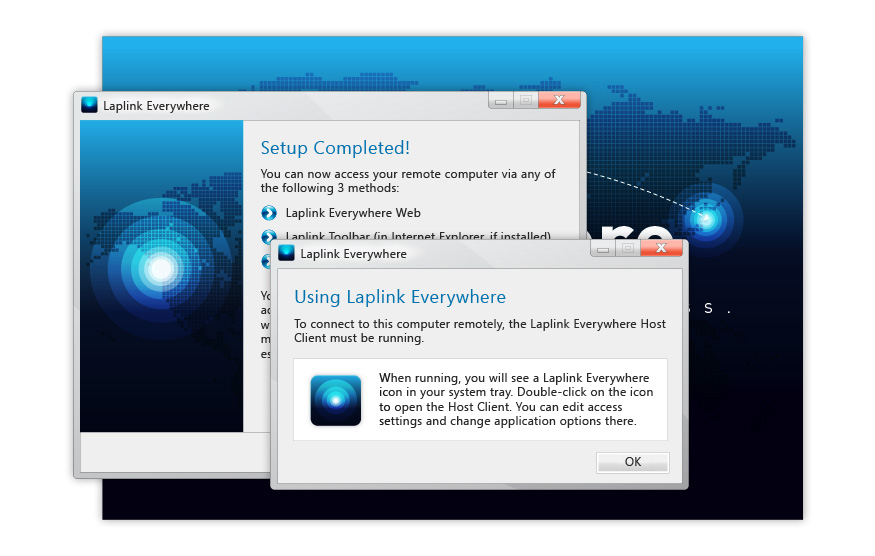Open the Laplink Everywhere Web method
Image resolution: width=875 pixels, height=556 pixels.
click(353, 213)
